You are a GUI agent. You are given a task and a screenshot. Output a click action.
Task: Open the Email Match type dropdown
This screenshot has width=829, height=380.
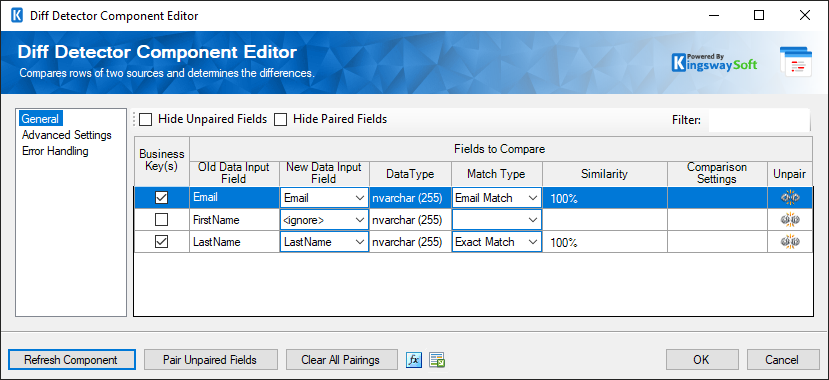tap(496, 198)
